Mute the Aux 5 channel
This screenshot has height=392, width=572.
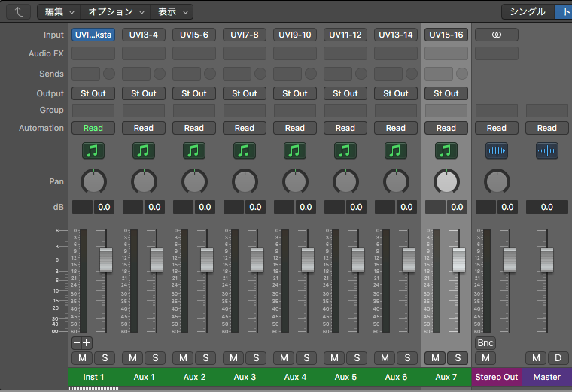click(x=334, y=358)
